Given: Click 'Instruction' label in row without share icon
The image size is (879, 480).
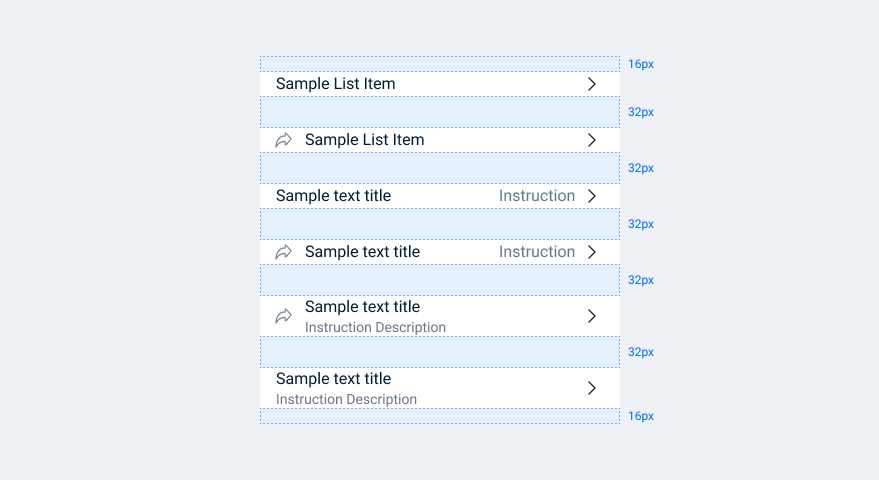Looking at the screenshot, I should coord(537,196).
